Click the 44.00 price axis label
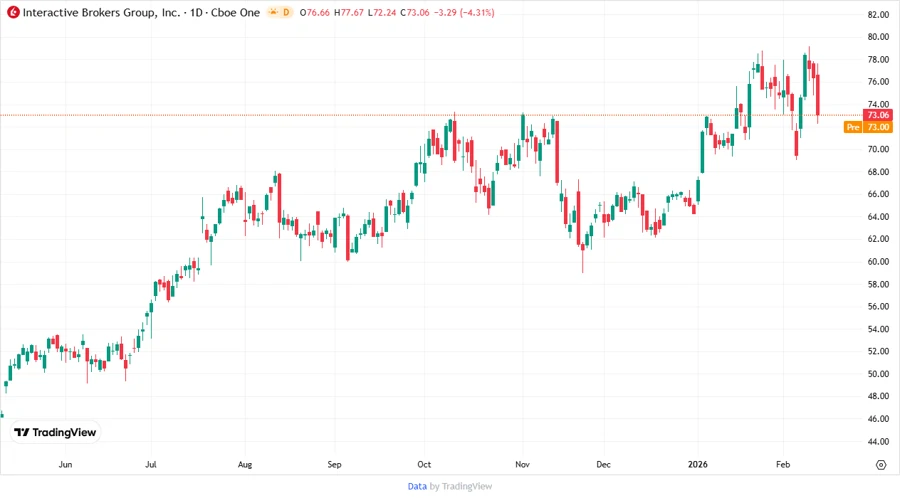Viewport: 900px width, 498px height. pyautogui.click(x=878, y=442)
